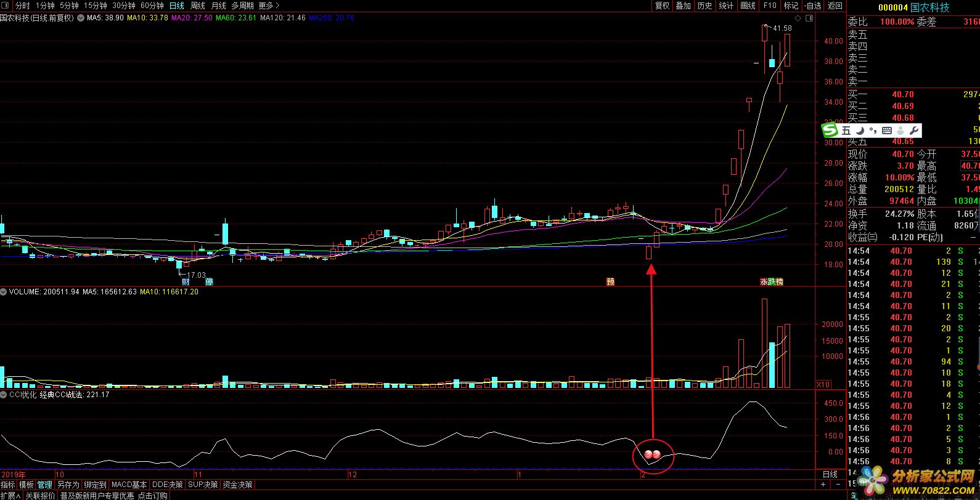Click the 点击订阅 promotion link
This screenshot has width=980, height=500.
152,495
